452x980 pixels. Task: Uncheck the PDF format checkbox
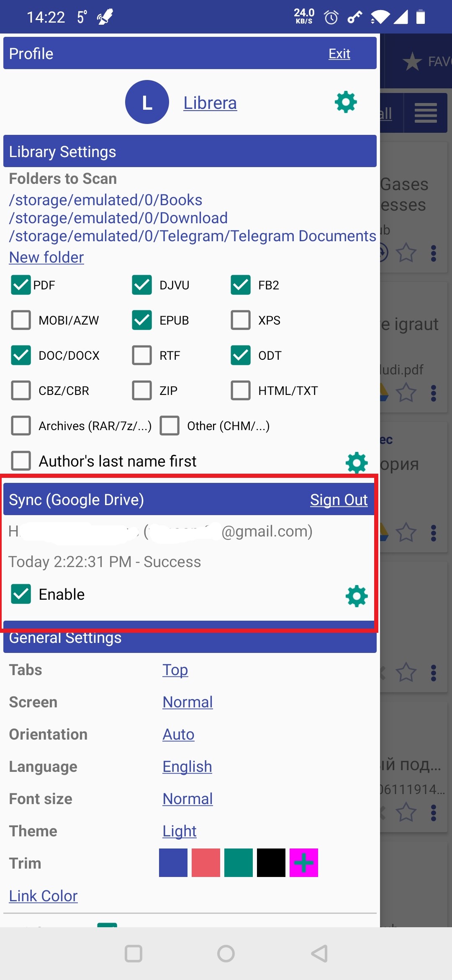tap(21, 285)
